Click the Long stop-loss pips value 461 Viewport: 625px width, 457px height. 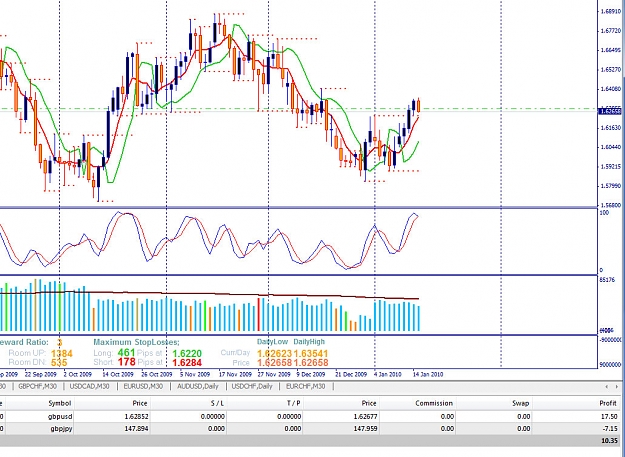click(x=126, y=353)
